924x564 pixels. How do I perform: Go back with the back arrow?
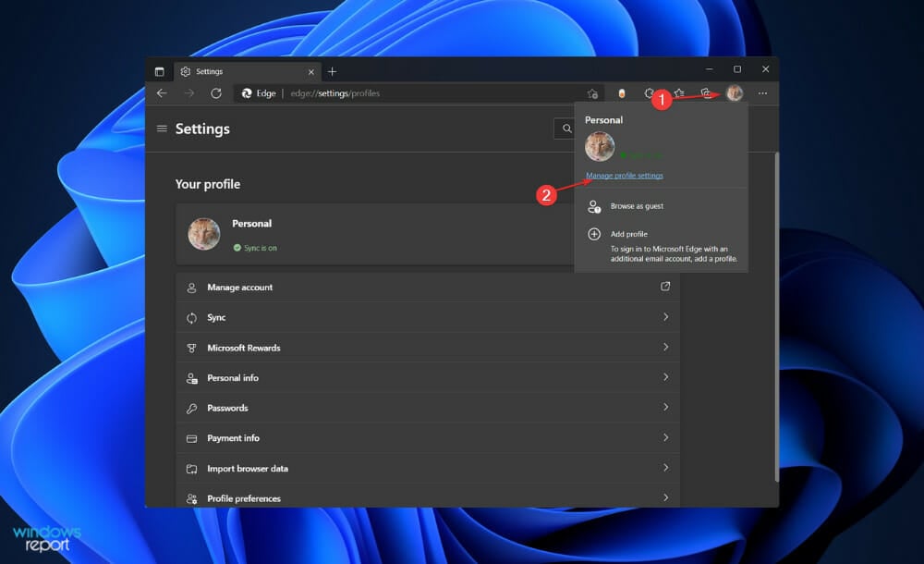162,93
